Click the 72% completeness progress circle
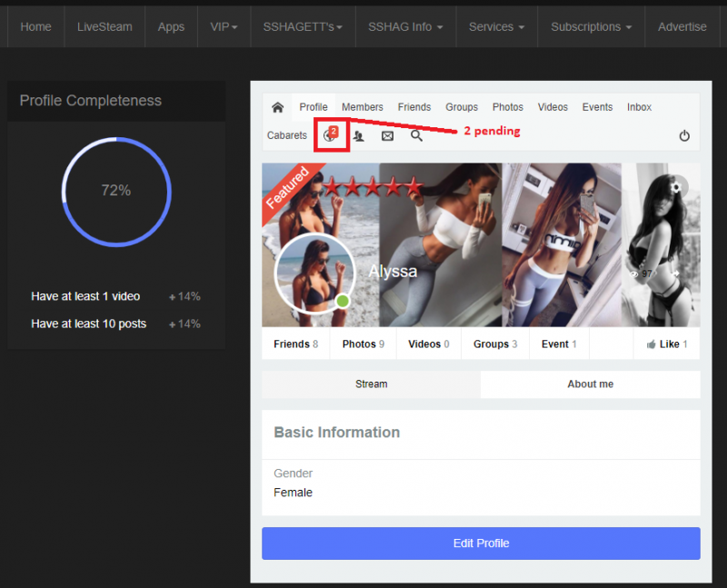The image size is (727, 588). (x=116, y=191)
